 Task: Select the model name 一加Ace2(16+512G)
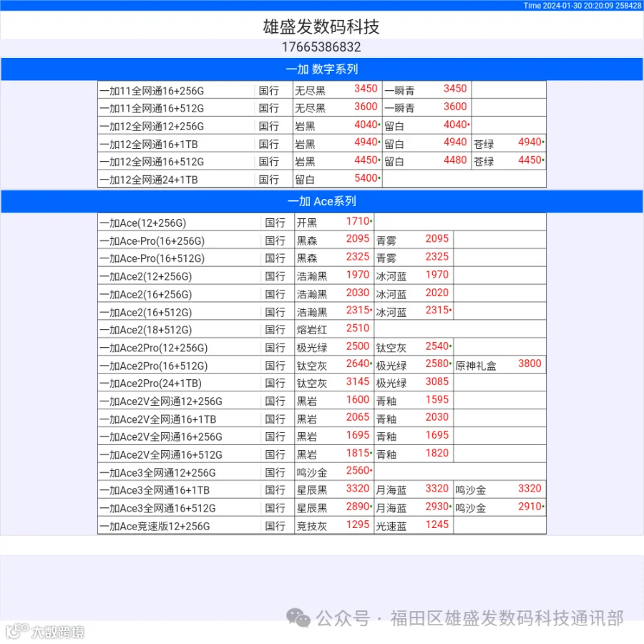[146, 313]
